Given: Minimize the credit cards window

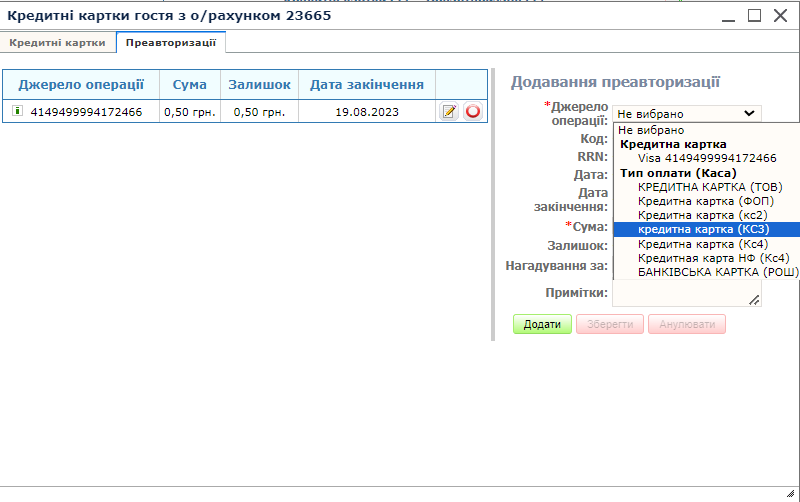Looking at the screenshot, I should point(730,16).
